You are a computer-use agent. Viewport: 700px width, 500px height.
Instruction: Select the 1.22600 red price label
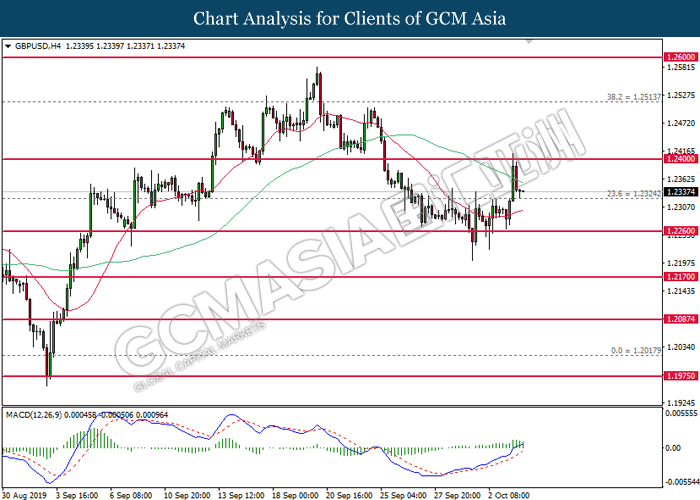tap(681, 231)
